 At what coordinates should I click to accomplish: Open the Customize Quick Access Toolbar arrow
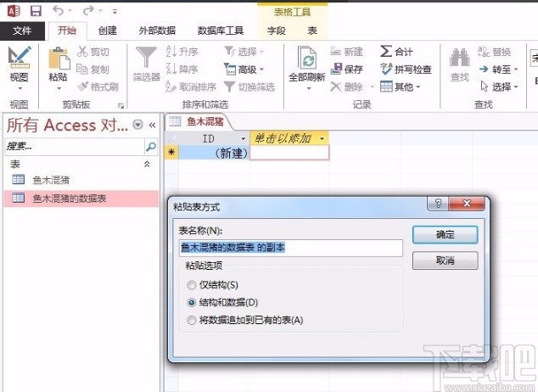[115, 12]
